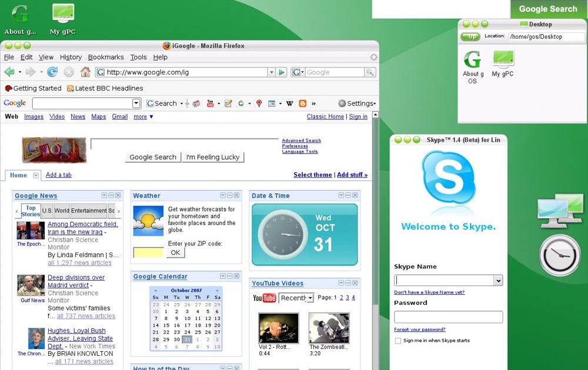Viewport: 588px width, 370px height.
Task: Click the analog clock widget on desktop
Action: pos(560,255)
